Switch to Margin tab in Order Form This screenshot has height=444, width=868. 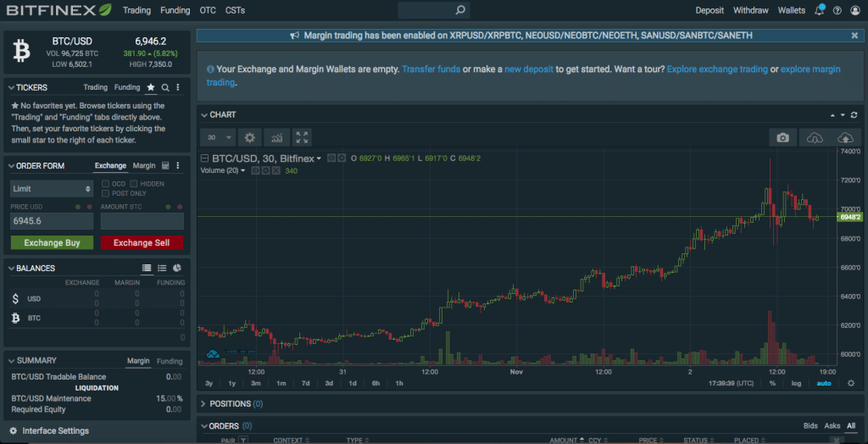pos(144,165)
